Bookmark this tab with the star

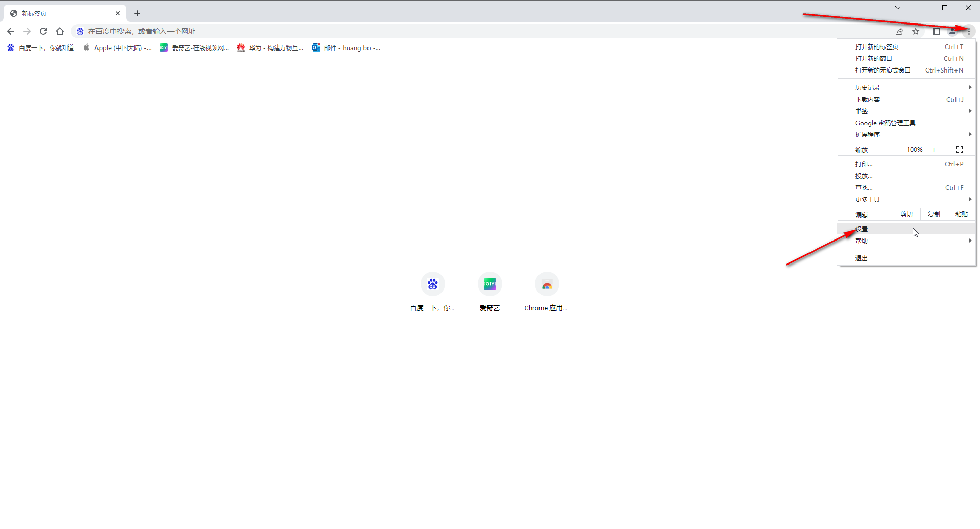tap(916, 31)
